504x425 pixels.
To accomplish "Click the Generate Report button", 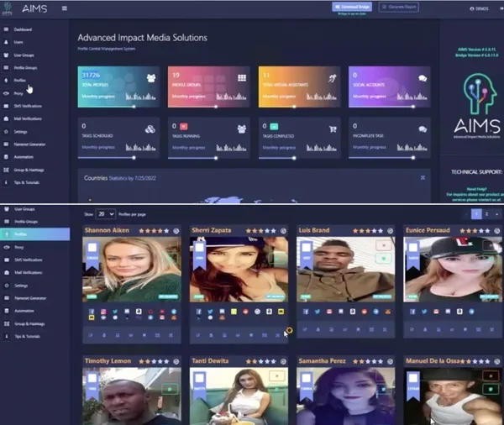I will pyautogui.click(x=398, y=7).
